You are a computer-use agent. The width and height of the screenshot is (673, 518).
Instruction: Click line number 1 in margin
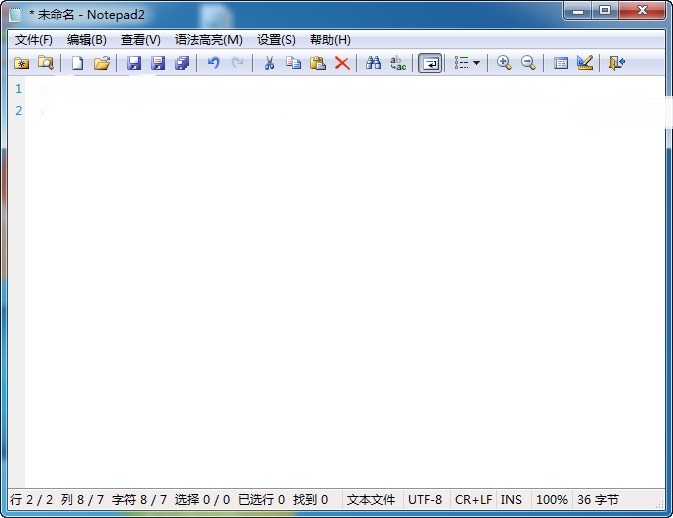click(18, 89)
